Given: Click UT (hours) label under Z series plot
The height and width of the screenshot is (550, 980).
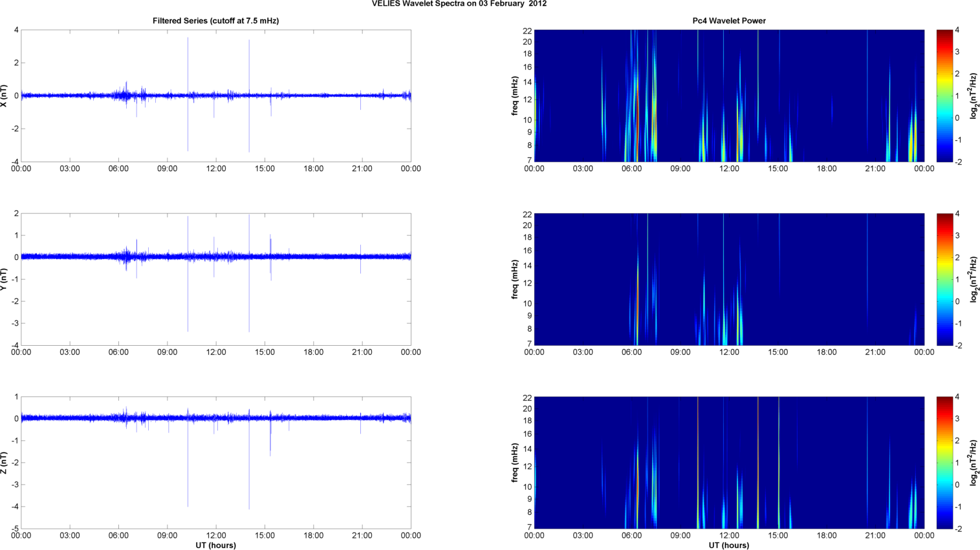Looking at the screenshot, I should (x=215, y=545).
